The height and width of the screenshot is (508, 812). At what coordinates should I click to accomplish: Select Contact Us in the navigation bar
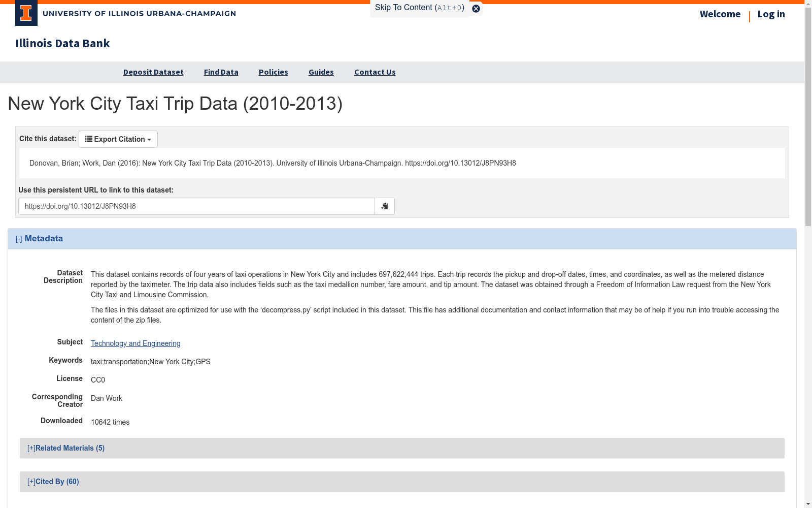point(375,72)
